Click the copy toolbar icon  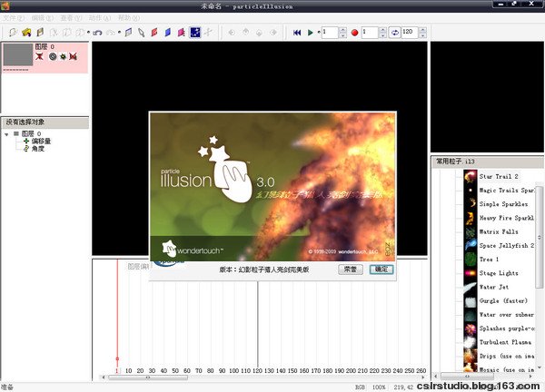(66, 33)
